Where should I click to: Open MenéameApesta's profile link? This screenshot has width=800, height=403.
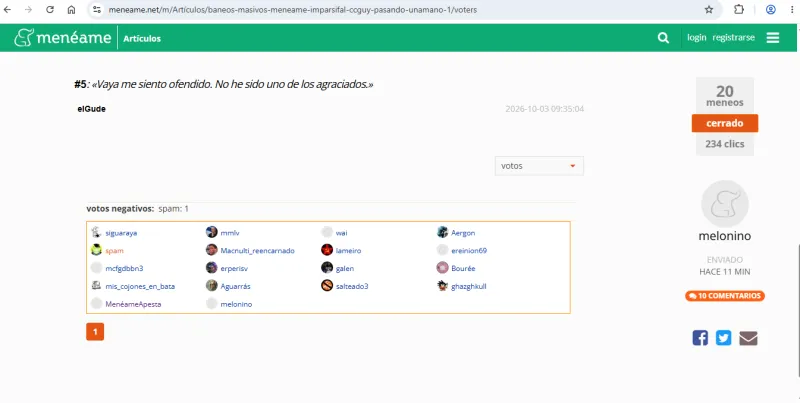[x=133, y=305]
